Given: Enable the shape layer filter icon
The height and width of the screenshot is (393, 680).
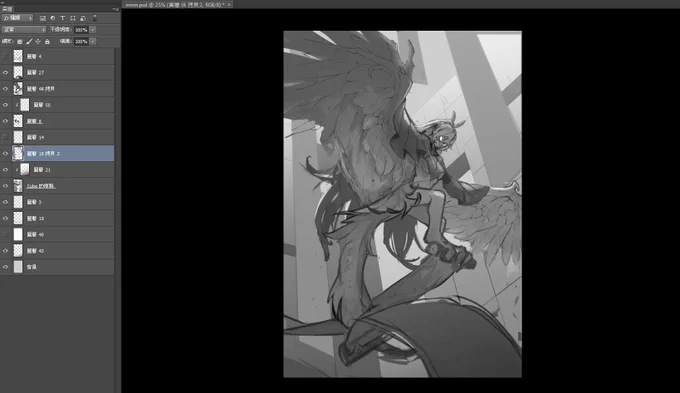Looking at the screenshot, I should pyautogui.click(x=72, y=18).
